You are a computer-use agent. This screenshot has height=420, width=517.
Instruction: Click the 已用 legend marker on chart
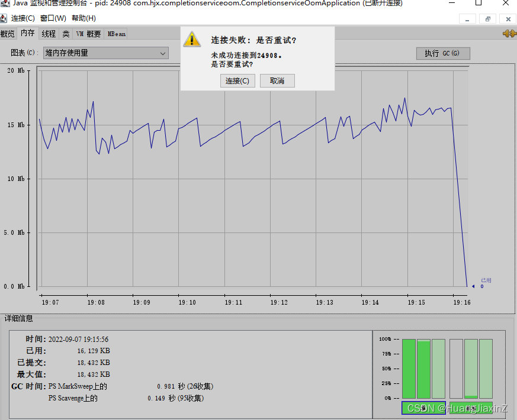point(483,283)
